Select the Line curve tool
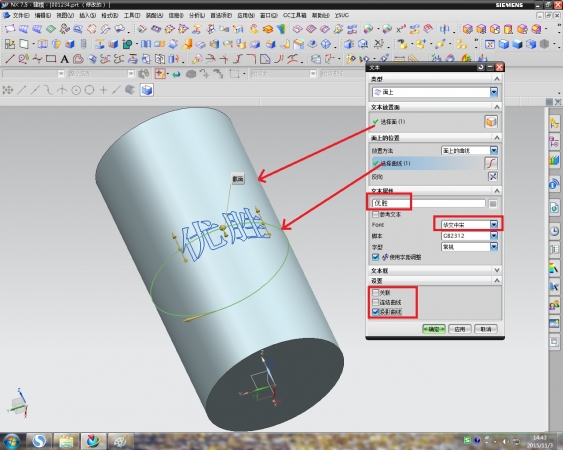This screenshot has width=563, height=450. pos(10,59)
